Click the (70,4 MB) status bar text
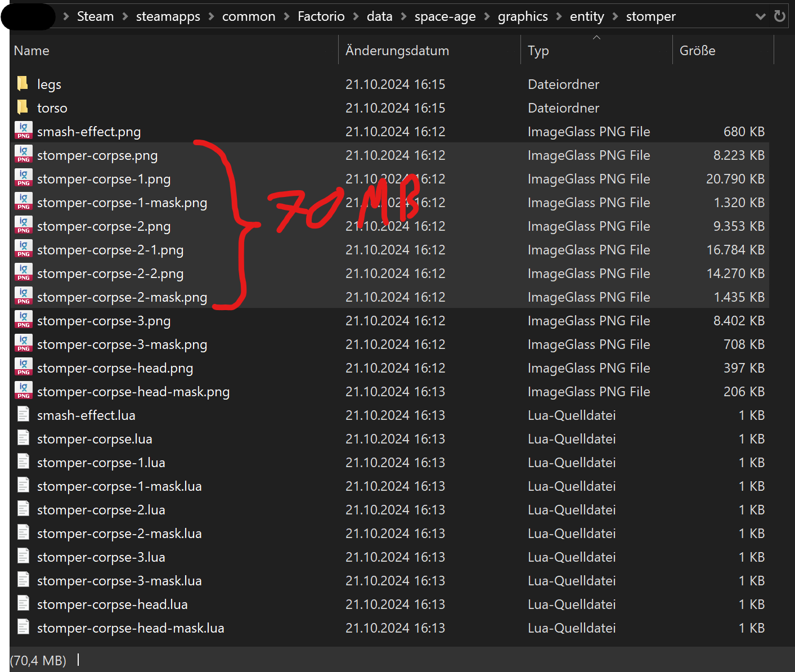Screen dimensions: 795x672 pos(38,660)
